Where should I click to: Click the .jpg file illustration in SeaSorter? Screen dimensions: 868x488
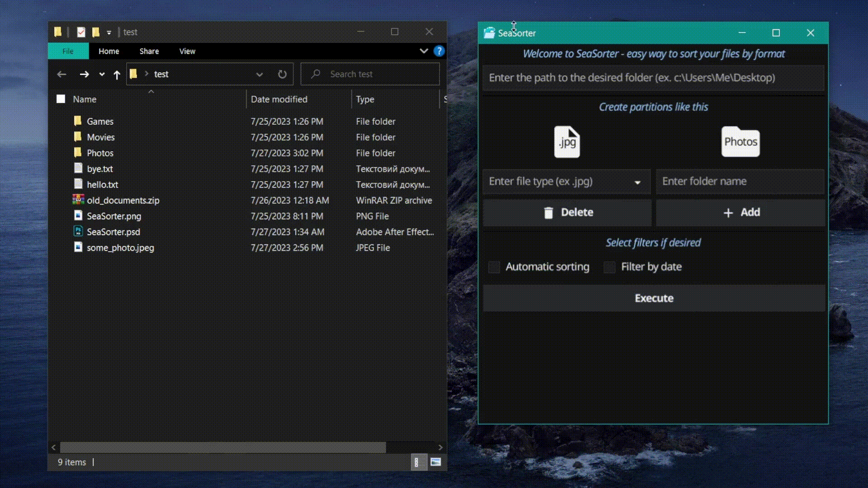(567, 142)
